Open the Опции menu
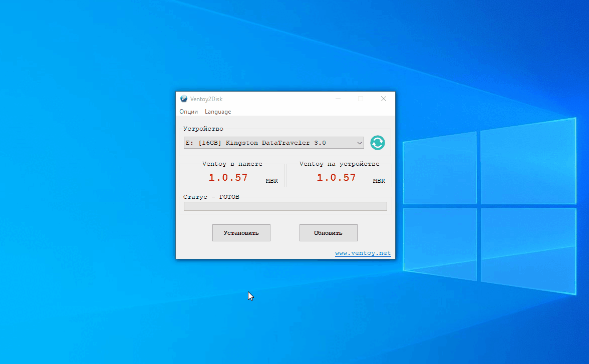 188,112
